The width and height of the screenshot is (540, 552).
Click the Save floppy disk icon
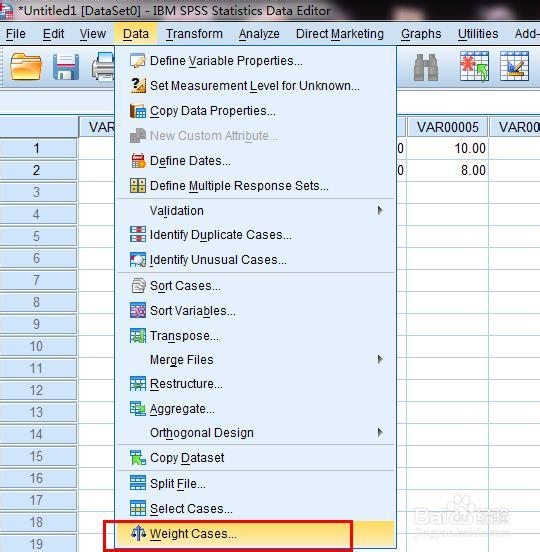pos(66,67)
